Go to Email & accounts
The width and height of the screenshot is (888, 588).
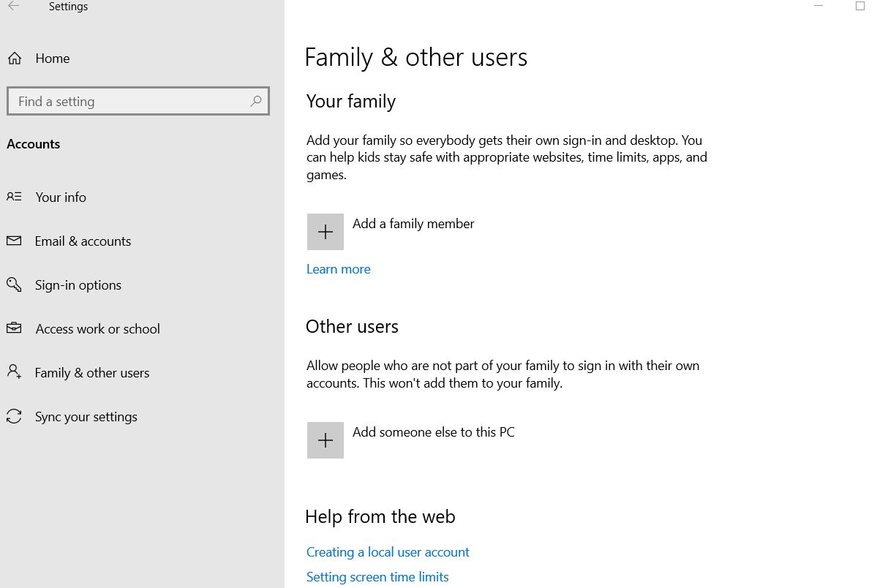click(83, 241)
